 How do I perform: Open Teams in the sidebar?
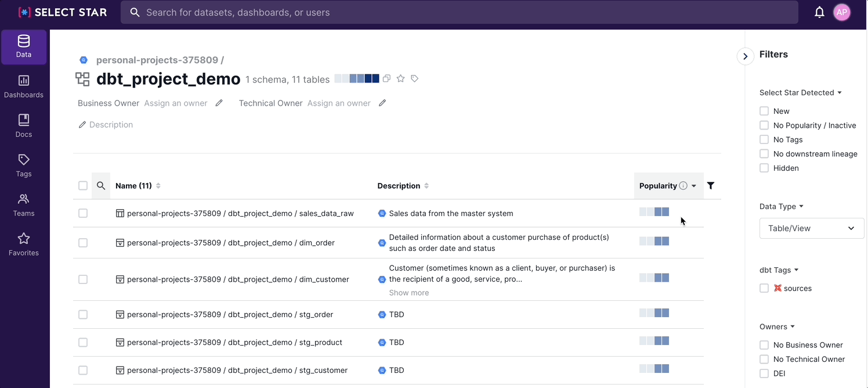pyautogui.click(x=24, y=205)
